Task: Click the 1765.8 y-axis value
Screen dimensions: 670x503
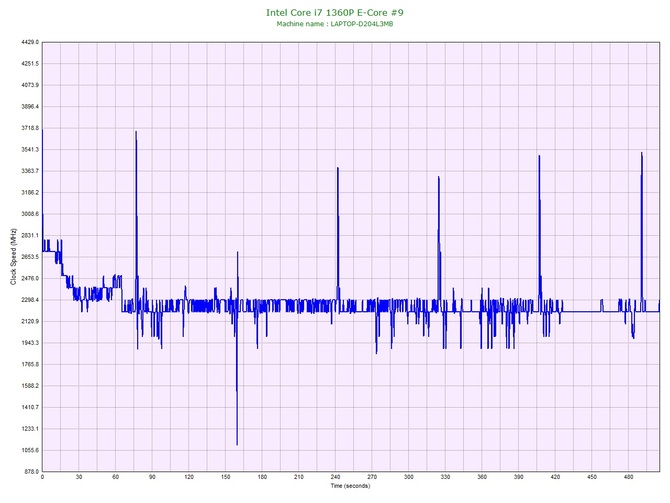Action: tap(30, 365)
